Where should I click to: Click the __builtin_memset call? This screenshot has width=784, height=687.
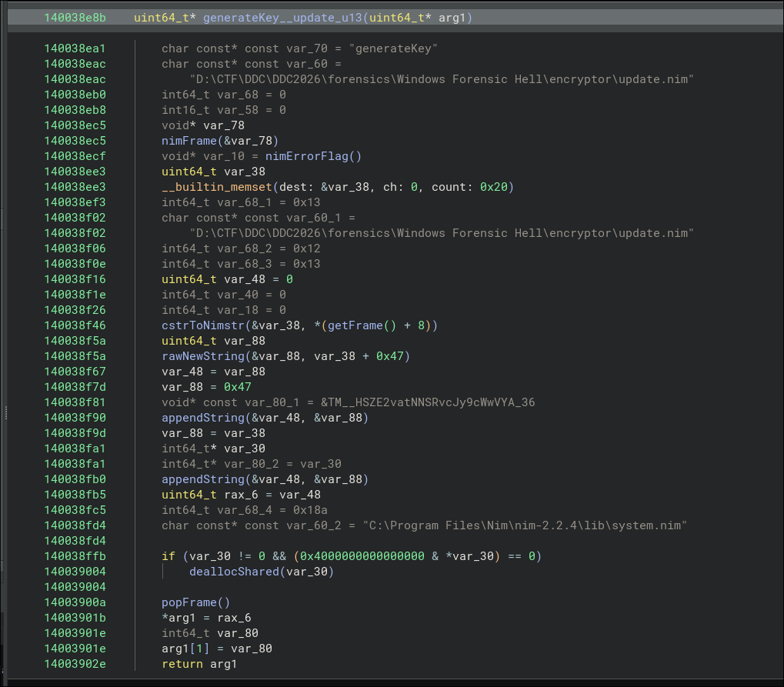tap(217, 187)
